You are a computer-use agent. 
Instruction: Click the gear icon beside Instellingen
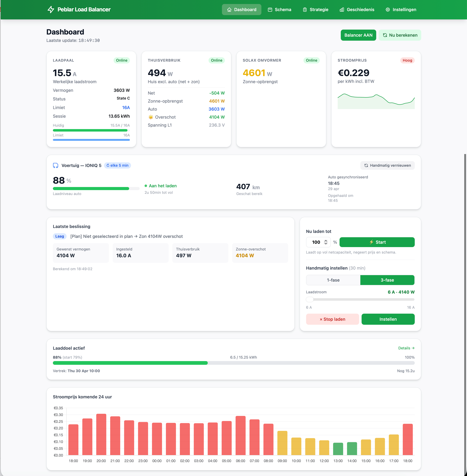click(388, 10)
